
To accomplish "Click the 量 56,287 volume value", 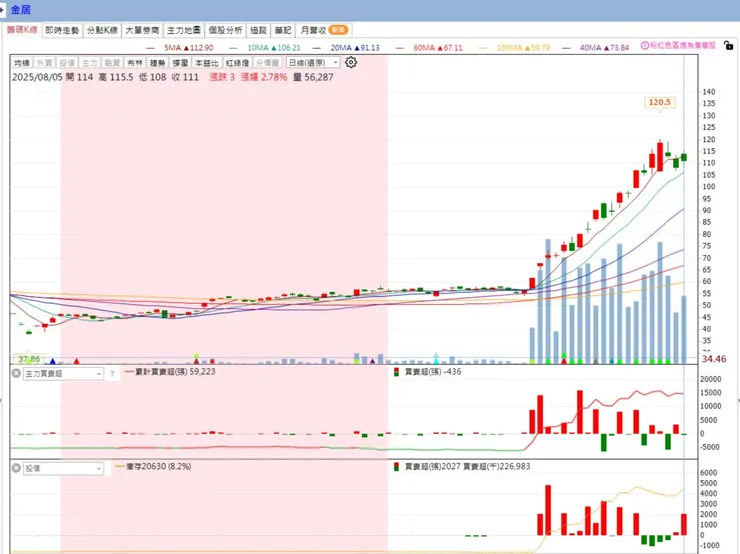I will [x=313, y=77].
